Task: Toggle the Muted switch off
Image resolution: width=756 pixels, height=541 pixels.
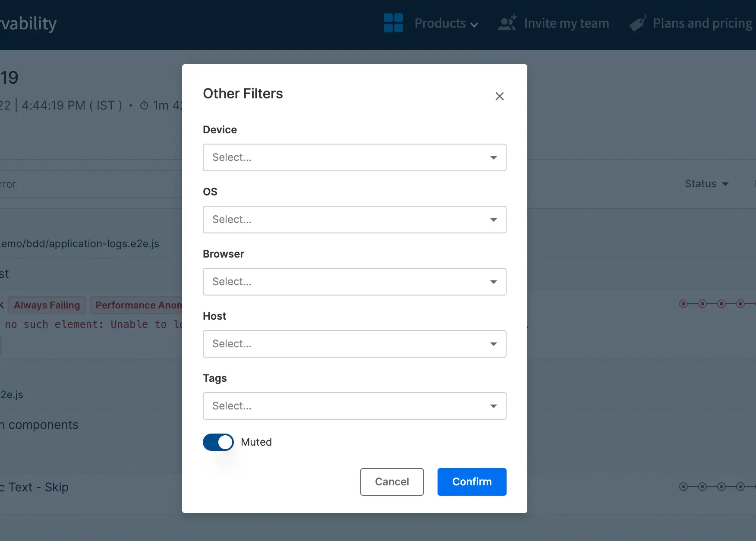Action: (218, 442)
